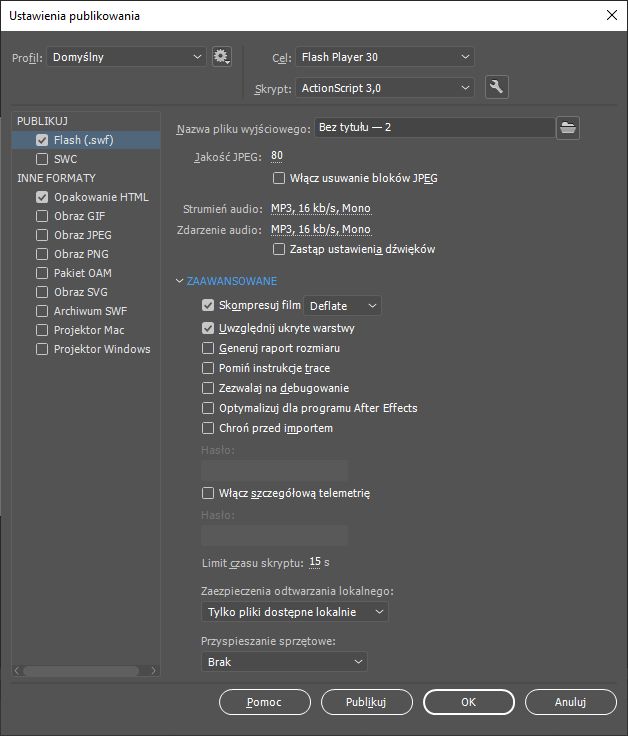Uncheck Opakowanie HTML format
Screen dimensions: 628x736
tap(42, 197)
